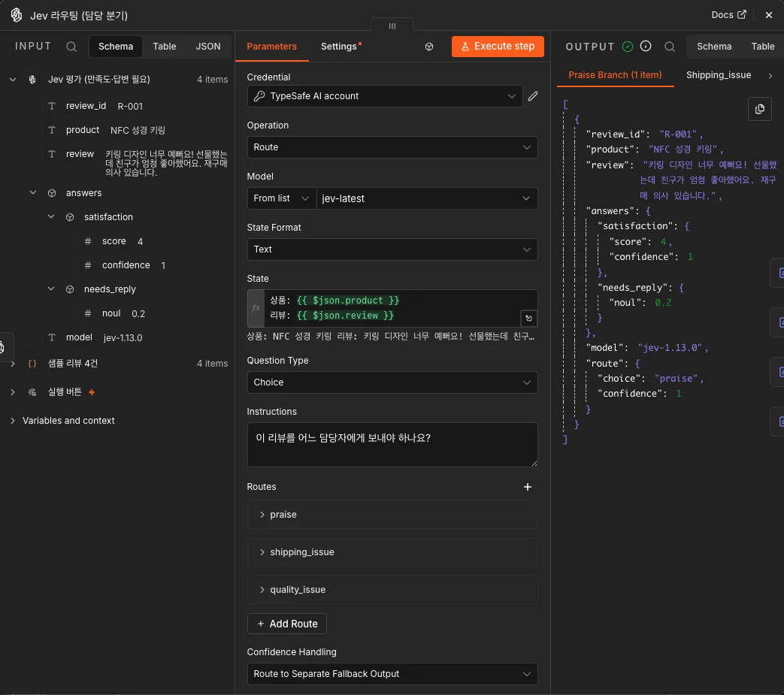Change the From list model source
The width and height of the screenshot is (784, 695).
[x=282, y=198]
